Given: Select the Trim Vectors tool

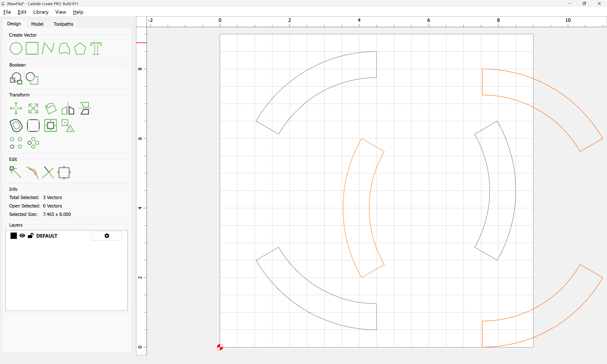Looking at the screenshot, I should pos(48,173).
